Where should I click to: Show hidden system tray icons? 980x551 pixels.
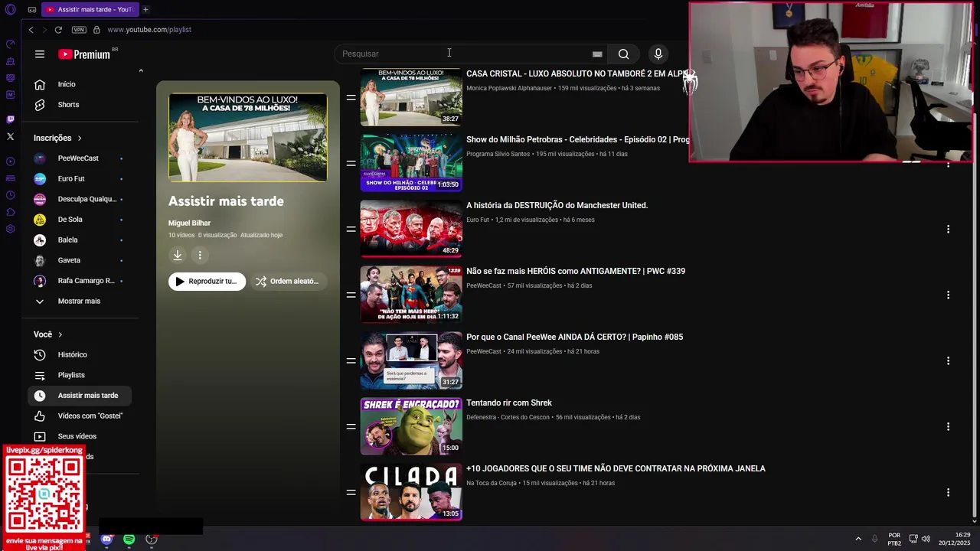click(x=858, y=539)
